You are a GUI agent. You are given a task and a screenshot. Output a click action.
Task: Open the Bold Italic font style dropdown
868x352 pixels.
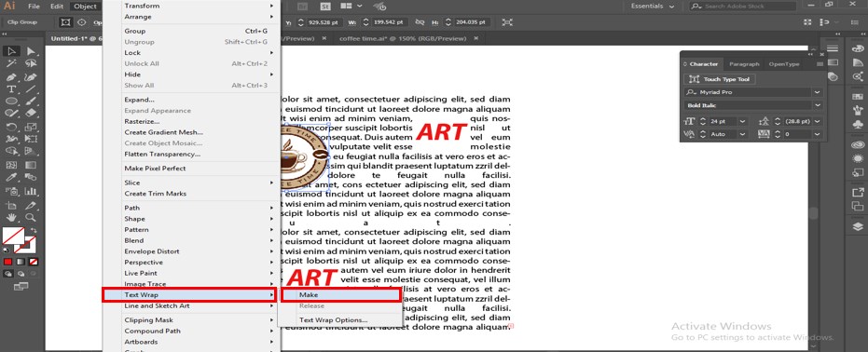817,105
